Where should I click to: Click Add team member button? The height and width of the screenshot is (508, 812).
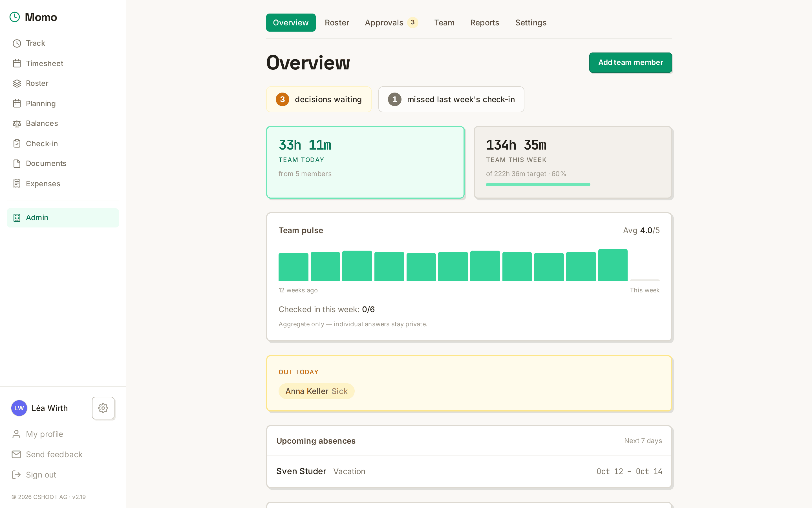630,62
